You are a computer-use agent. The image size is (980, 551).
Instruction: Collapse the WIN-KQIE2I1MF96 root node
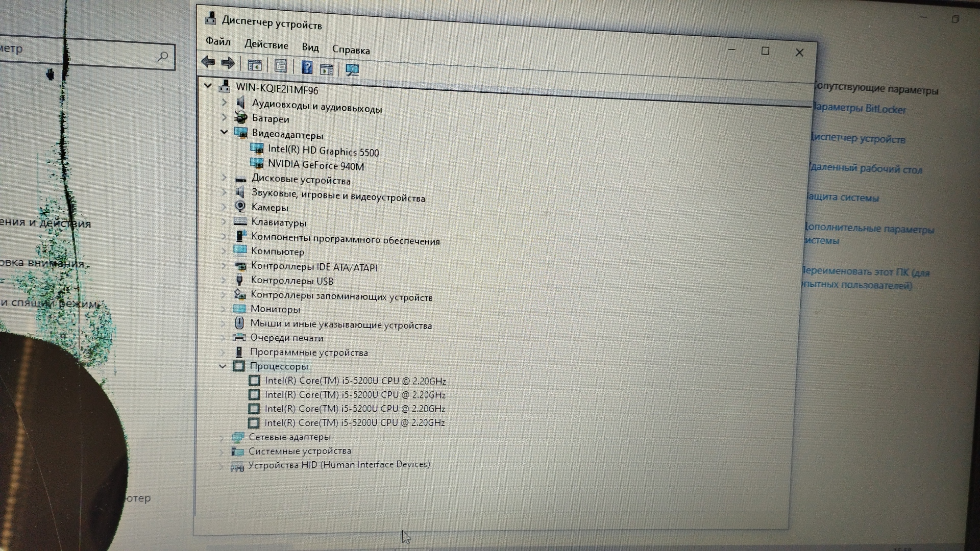click(x=208, y=86)
